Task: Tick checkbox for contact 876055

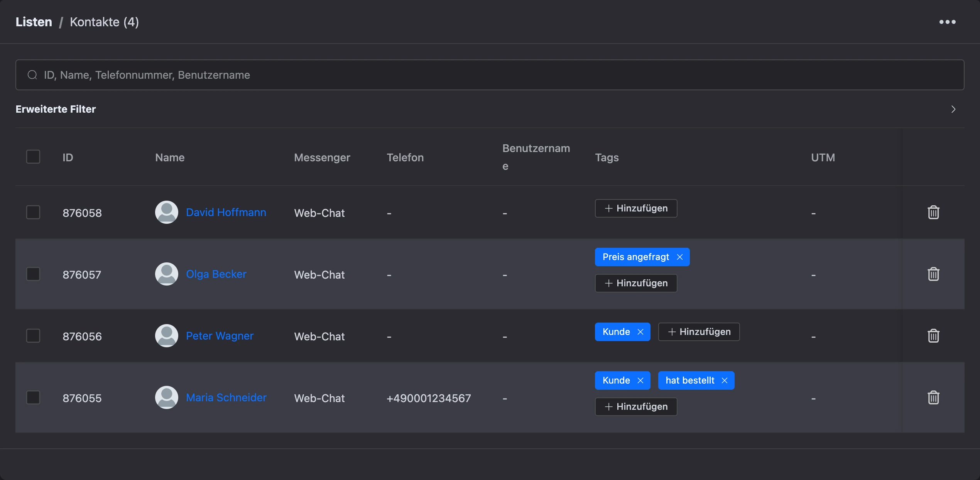Action: (x=33, y=397)
